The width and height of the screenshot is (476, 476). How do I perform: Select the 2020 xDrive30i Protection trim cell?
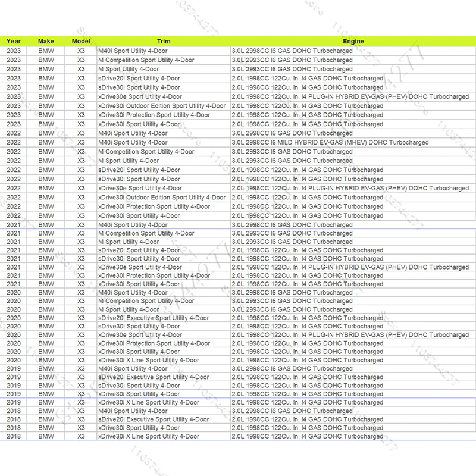click(164, 343)
